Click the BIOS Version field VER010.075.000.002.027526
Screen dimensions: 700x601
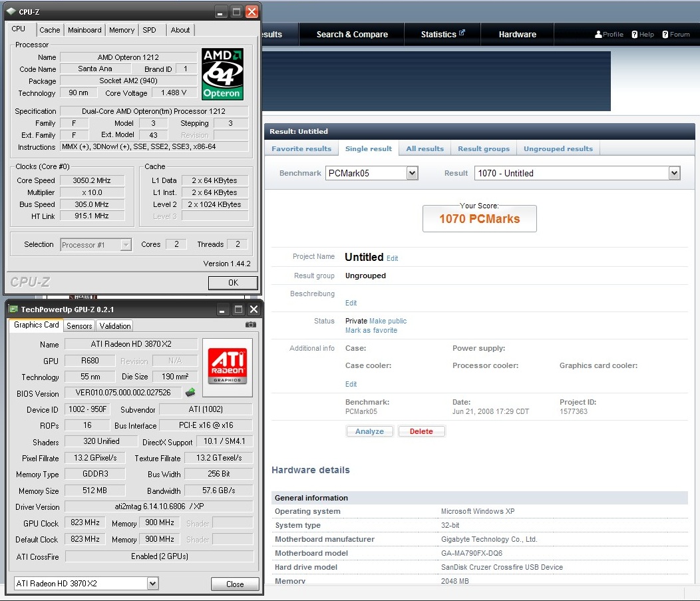tap(123, 393)
